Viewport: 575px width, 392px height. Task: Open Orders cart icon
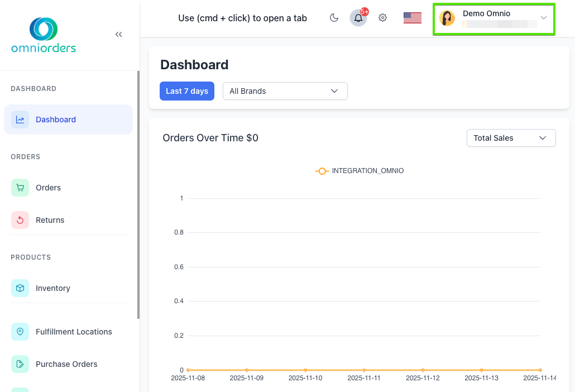pos(20,188)
